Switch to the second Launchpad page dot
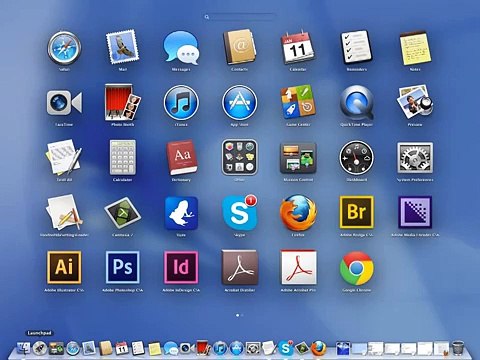480x360 pixels. (x=242, y=315)
